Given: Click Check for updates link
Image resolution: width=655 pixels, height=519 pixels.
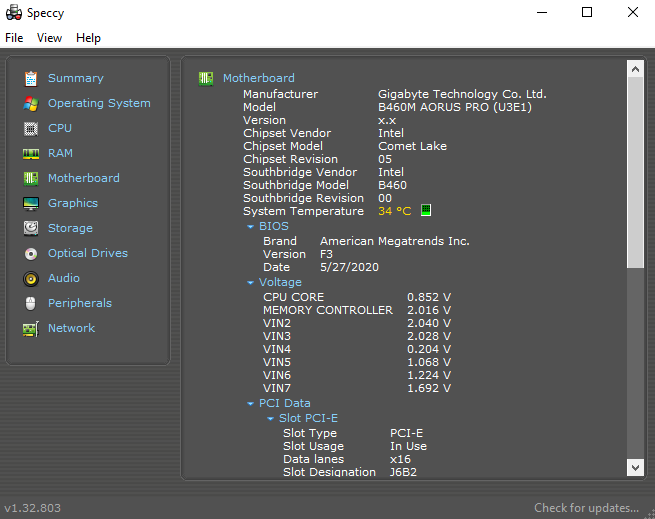Looking at the screenshot, I should (586, 508).
